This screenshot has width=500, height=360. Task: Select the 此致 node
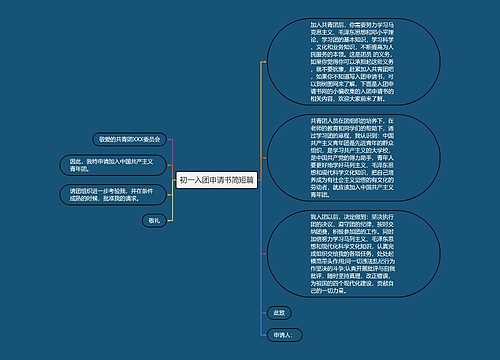point(279,313)
